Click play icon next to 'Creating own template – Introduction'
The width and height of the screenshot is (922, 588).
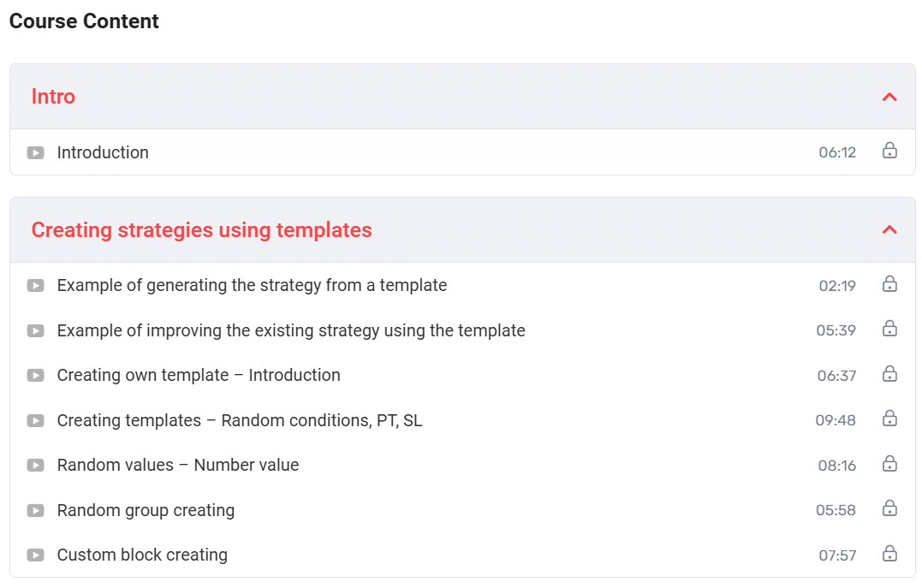35,376
